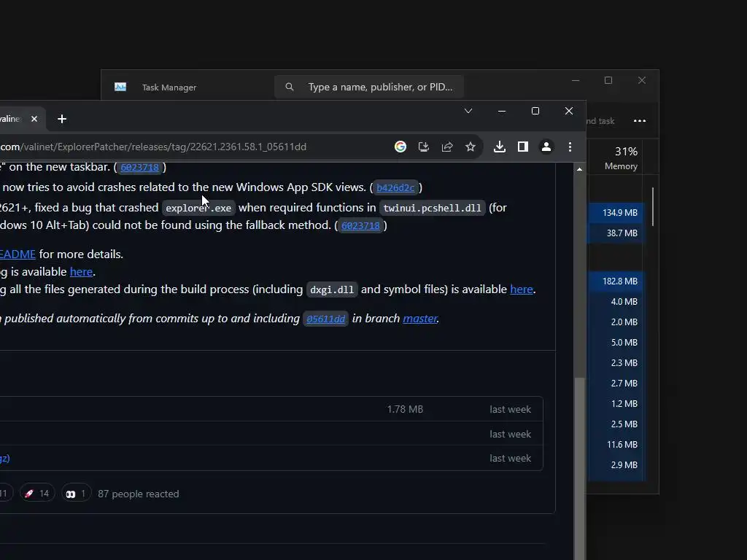Maximize the Task Manager window
This screenshot has height=560, width=747.
point(608,80)
